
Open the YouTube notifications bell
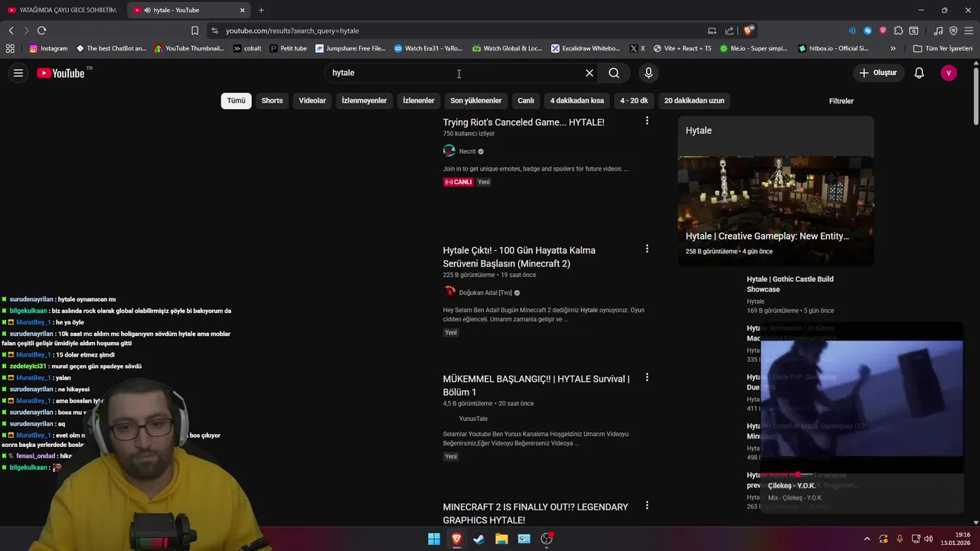[x=920, y=73]
